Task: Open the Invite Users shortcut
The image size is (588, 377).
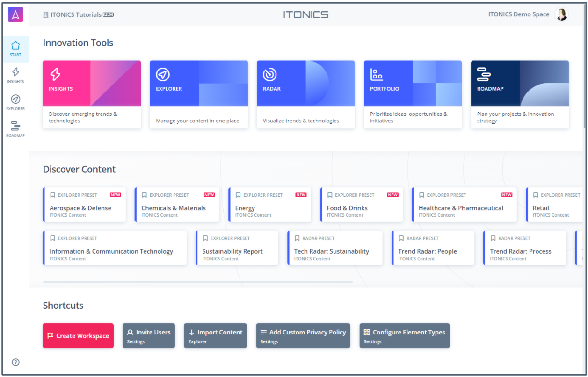Action: click(x=149, y=336)
